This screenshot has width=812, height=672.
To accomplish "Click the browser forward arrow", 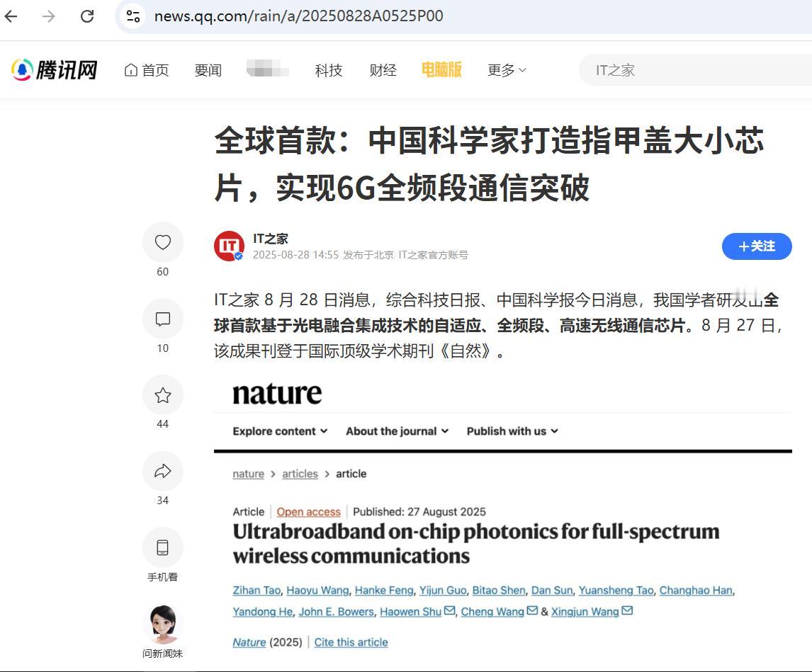I will pos(49,16).
